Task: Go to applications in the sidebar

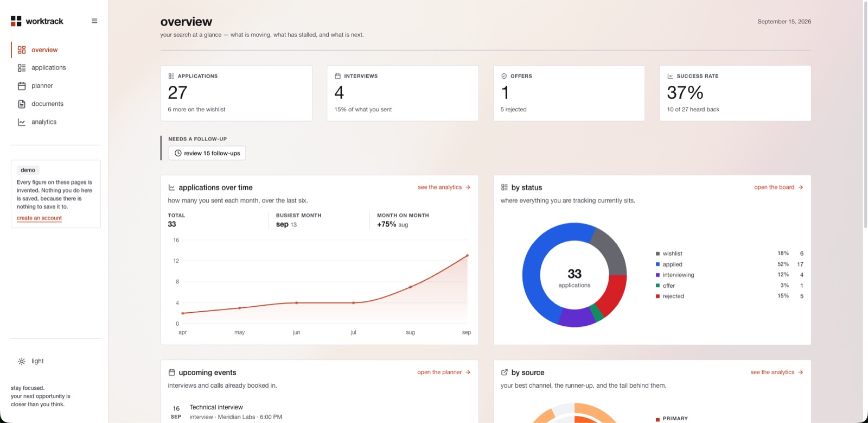Action: pos(56,68)
